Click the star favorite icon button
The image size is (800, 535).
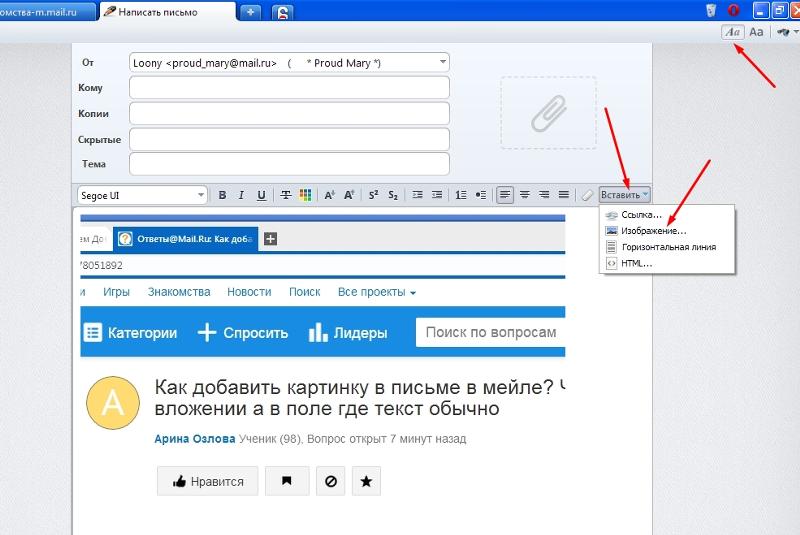[x=366, y=481]
